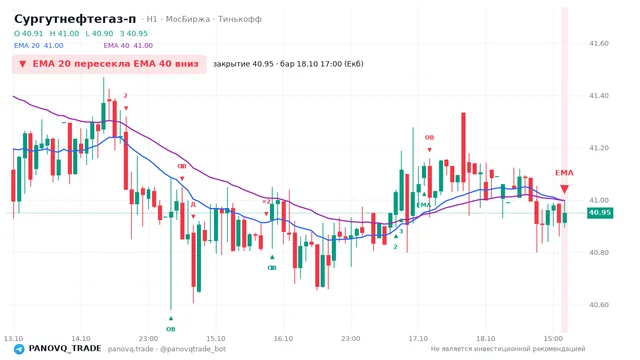The image size is (640, 360).
Task: Click the 14.10 date axis label
Action: tap(81, 339)
